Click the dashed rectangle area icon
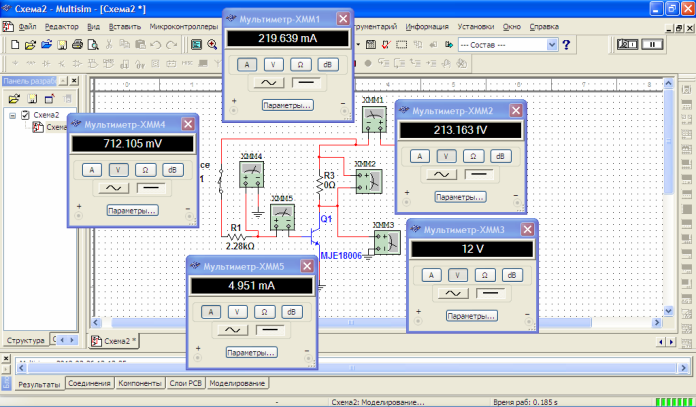The width and height of the screenshot is (696, 407). click(x=402, y=44)
